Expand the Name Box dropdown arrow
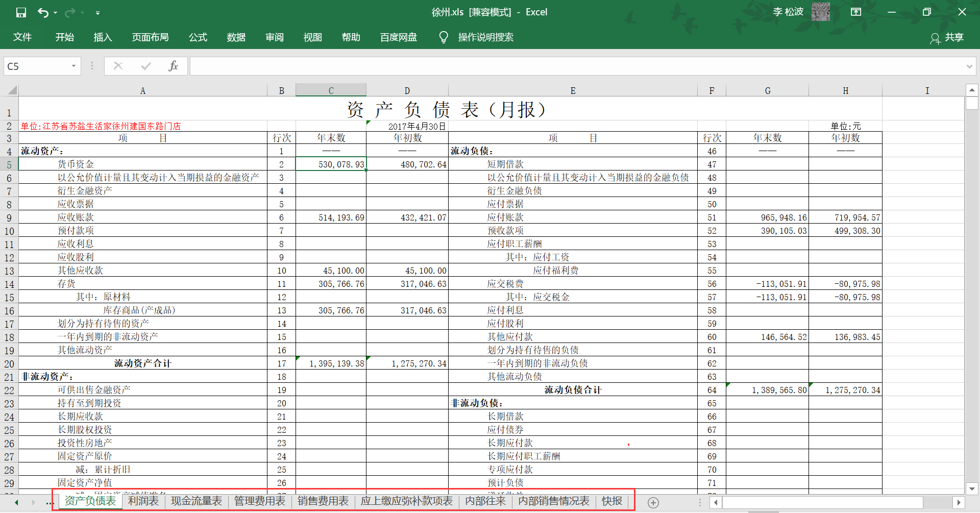The height and width of the screenshot is (513, 980). coord(74,66)
